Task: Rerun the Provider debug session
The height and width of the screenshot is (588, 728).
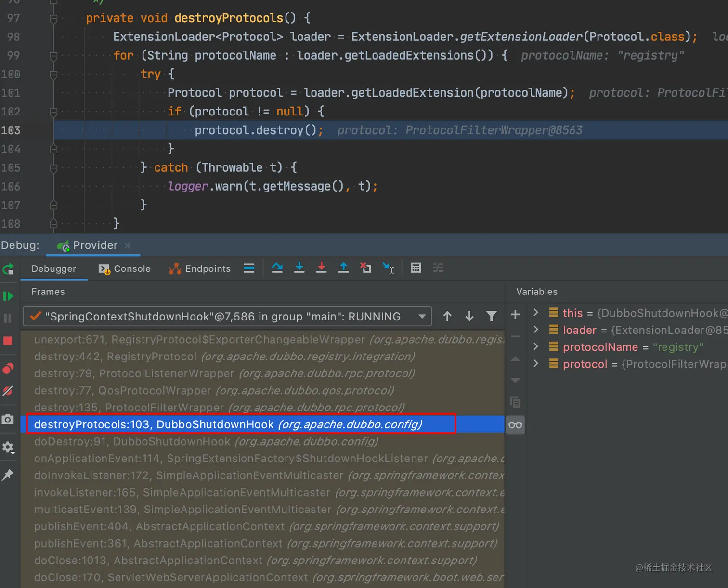Action: pos(8,269)
